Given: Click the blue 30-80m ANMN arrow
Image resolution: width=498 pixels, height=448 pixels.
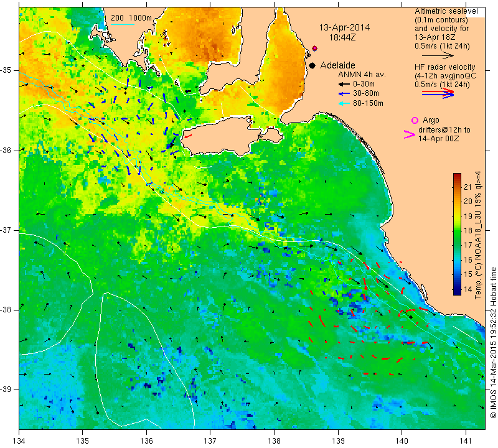Looking at the screenshot, I should (344, 94).
